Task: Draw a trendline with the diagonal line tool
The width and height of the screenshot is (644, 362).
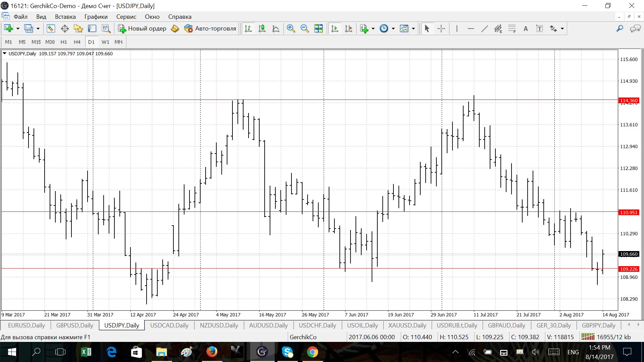Action: pos(484,28)
